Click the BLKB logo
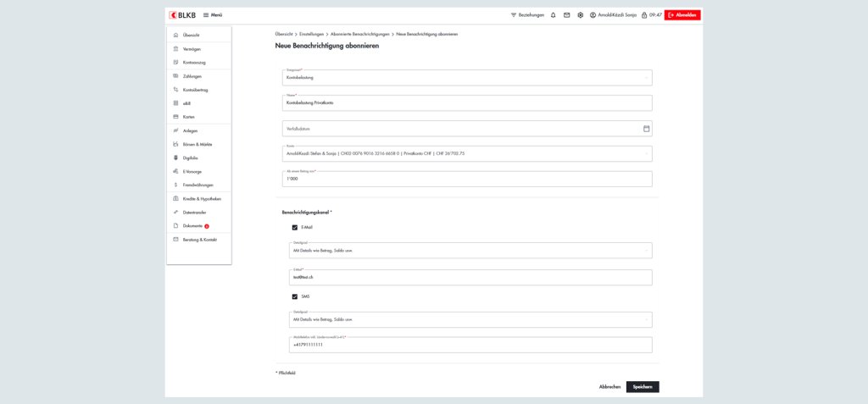The width and height of the screenshot is (868, 404). (182, 15)
